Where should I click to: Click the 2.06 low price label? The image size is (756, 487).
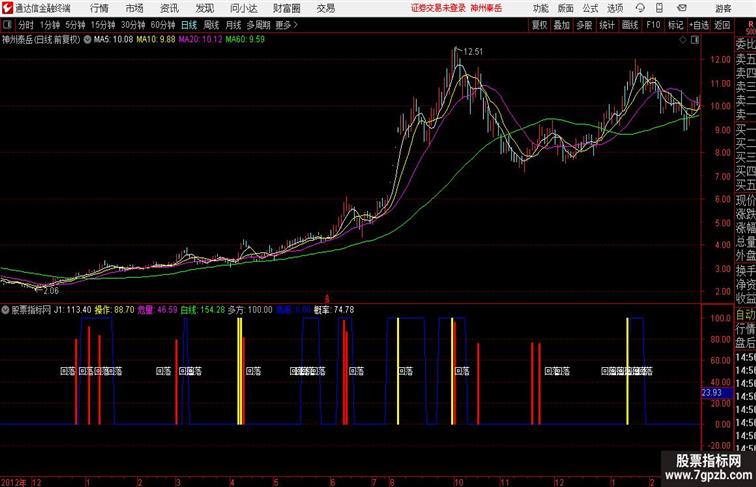pyautogui.click(x=51, y=291)
